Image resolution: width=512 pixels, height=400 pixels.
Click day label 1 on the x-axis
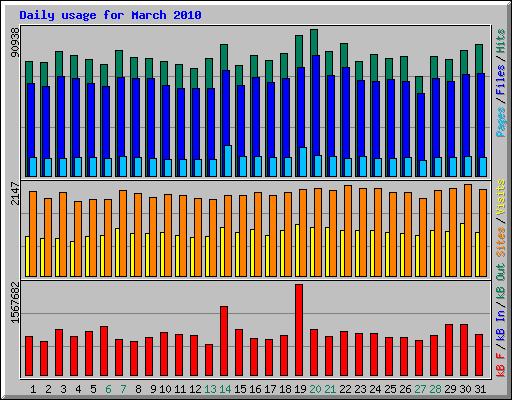(x=33, y=389)
